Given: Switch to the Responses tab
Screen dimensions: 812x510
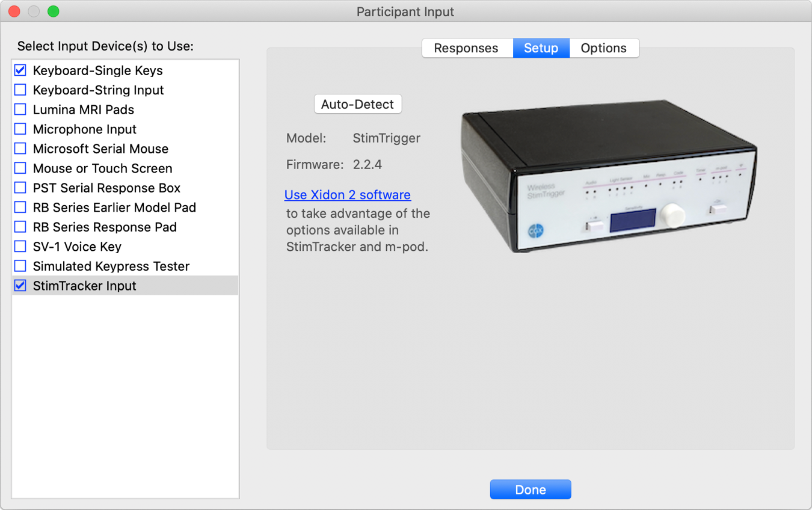Looking at the screenshot, I should coord(467,48).
